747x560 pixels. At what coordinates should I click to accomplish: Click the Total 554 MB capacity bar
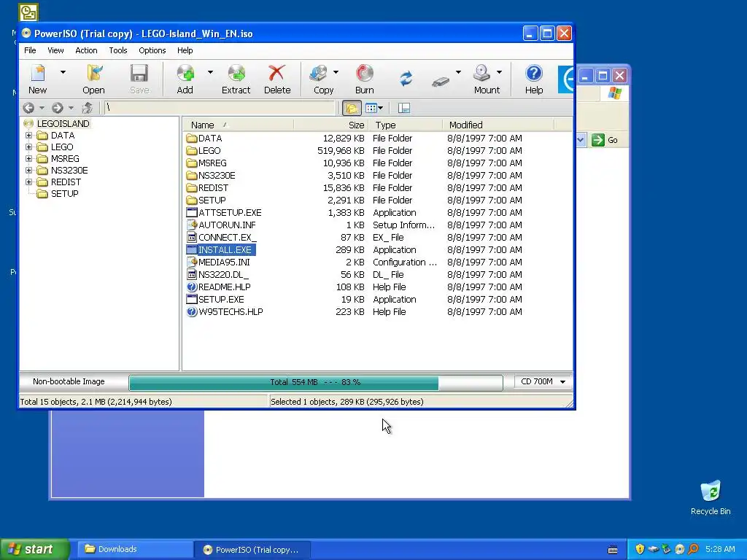pyautogui.click(x=315, y=382)
